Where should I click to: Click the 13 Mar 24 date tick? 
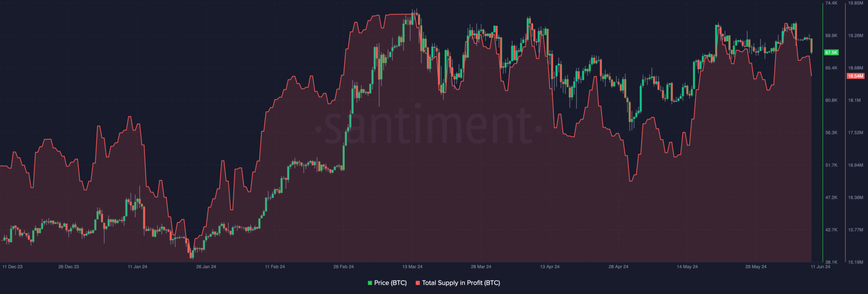pyautogui.click(x=412, y=267)
